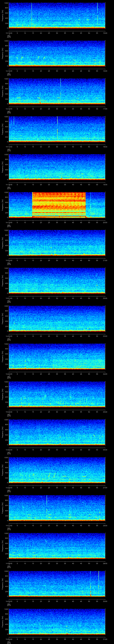
Task: Select the spectrogram plot beginning at 14:24:00
Action: pos(57,394)
